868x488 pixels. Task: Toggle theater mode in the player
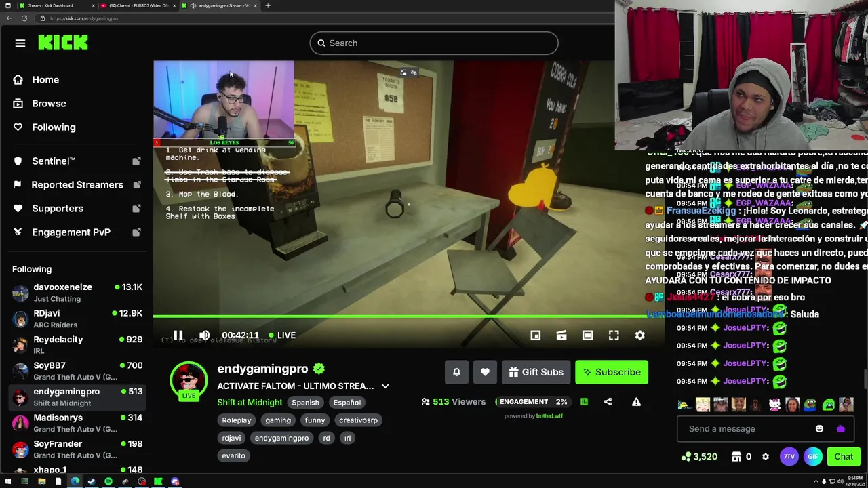(588, 335)
